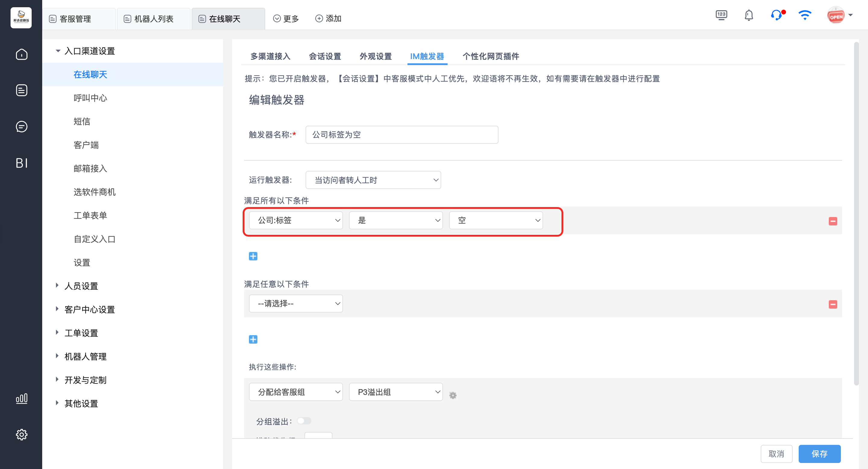
Task: Expand the 其他设置 section
Action: [x=57, y=403]
